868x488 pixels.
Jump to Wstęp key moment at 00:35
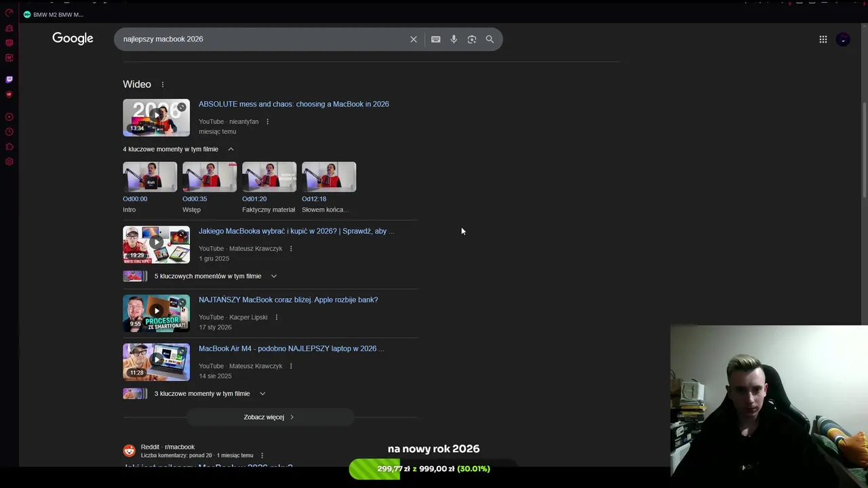[210, 177]
